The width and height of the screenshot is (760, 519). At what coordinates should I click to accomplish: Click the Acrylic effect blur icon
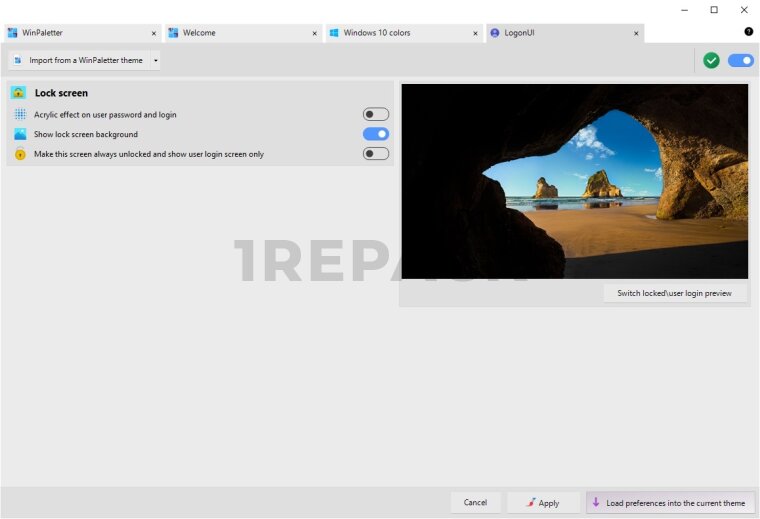point(20,115)
